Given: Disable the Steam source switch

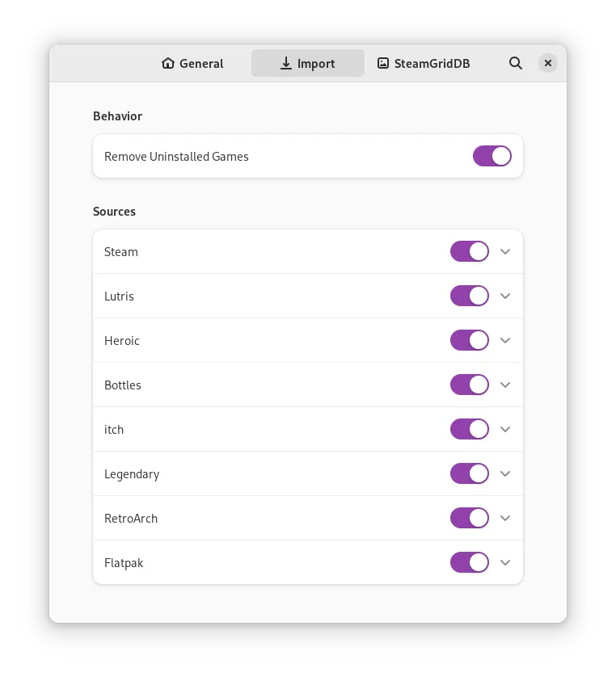Looking at the screenshot, I should click(470, 251).
